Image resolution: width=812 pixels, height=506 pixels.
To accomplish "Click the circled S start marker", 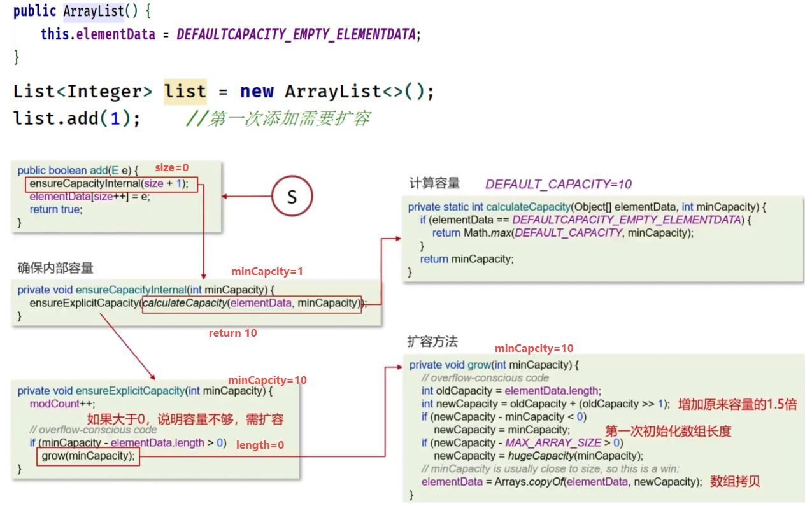I will tap(292, 196).
